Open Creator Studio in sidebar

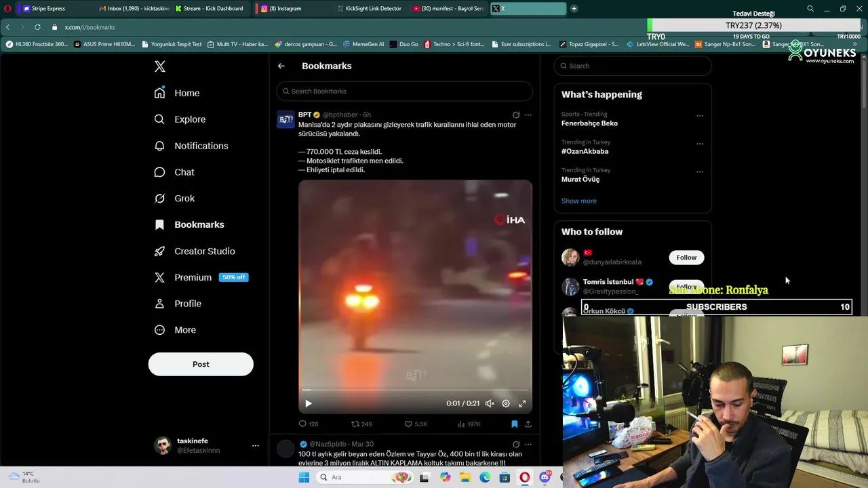pyautogui.click(x=195, y=251)
